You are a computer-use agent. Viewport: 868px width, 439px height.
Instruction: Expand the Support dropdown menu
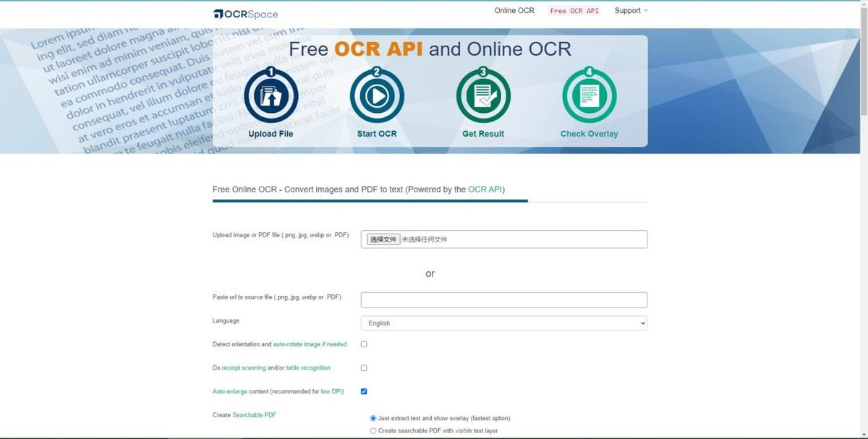(631, 11)
